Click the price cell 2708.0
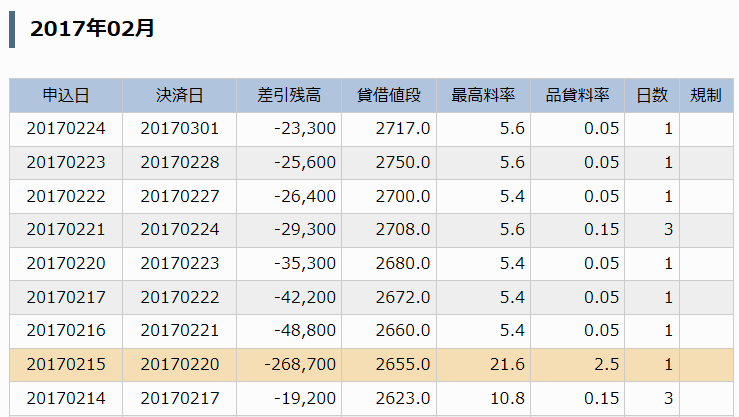Image resolution: width=739 pixels, height=417 pixels. (x=403, y=229)
